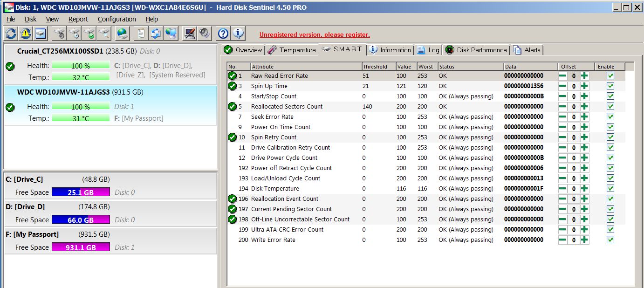Switch to the Temperature tab
This screenshot has width=644, height=288.
[292, 50]
